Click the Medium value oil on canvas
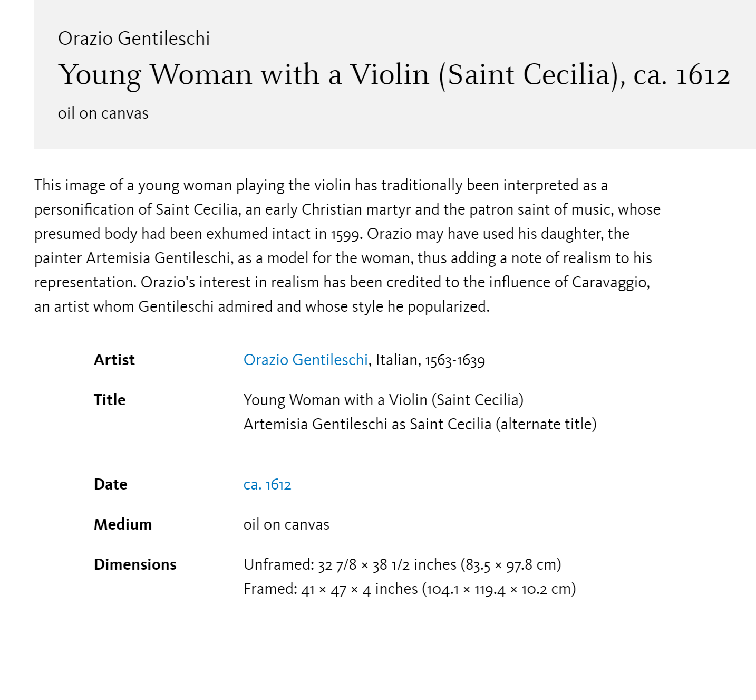Viewport: 756px width, 700px height. 286,524
